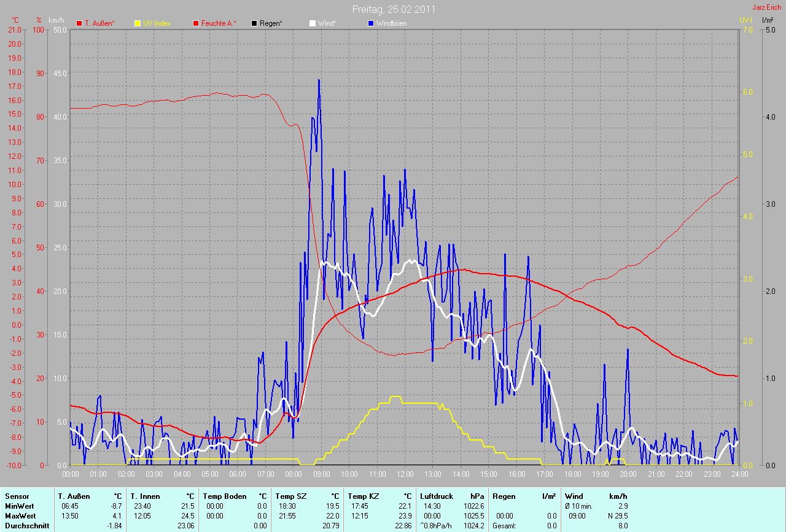Click the km/h axis unit label
This screenshot has width=786, height=532.
pyautogui.click(x=56, y=20)
